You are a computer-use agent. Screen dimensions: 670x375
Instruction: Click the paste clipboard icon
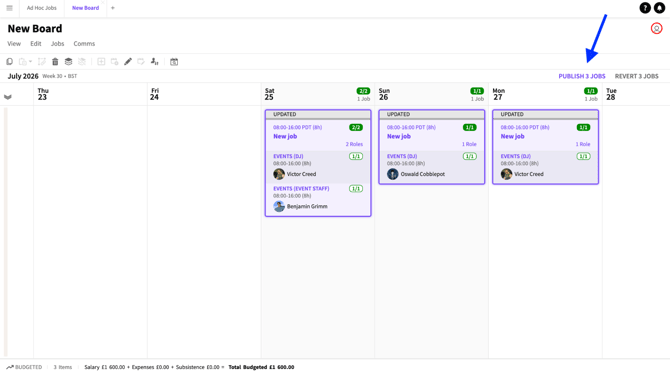(23, 62)
